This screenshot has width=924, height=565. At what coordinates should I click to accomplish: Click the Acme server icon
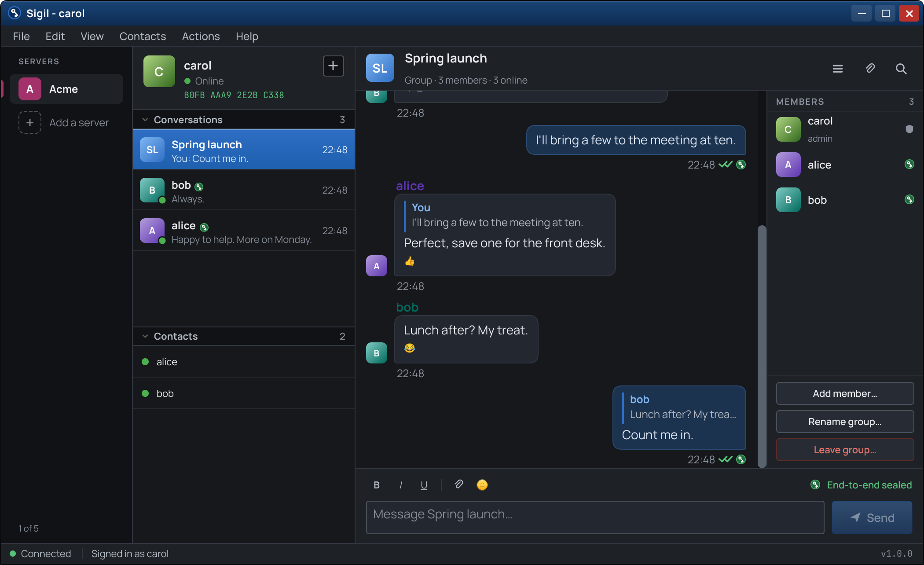coord(30,89)
